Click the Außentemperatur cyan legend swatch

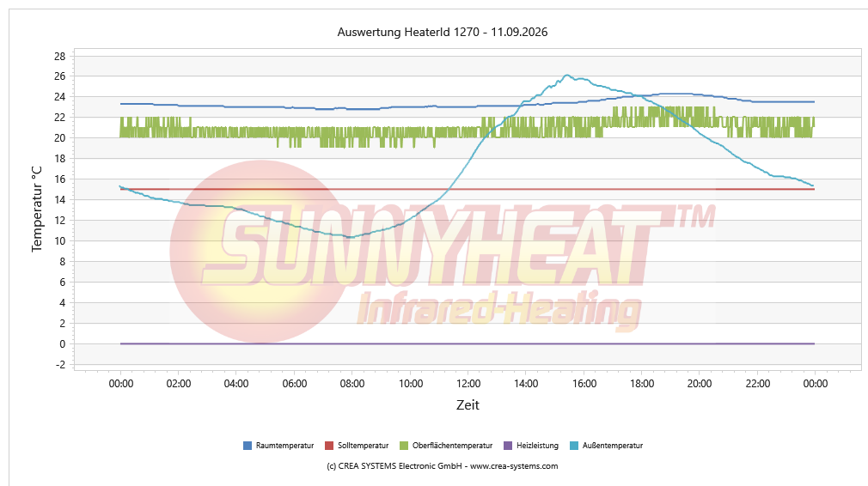(574, 446)
